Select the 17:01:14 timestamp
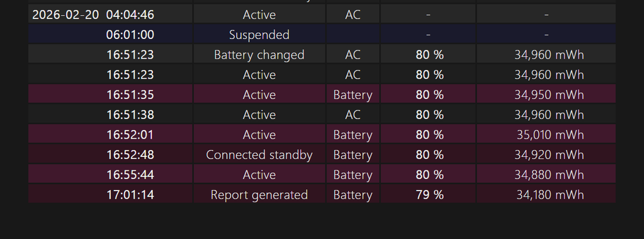Viewport: 644px width, 239px height. (130, 195)
